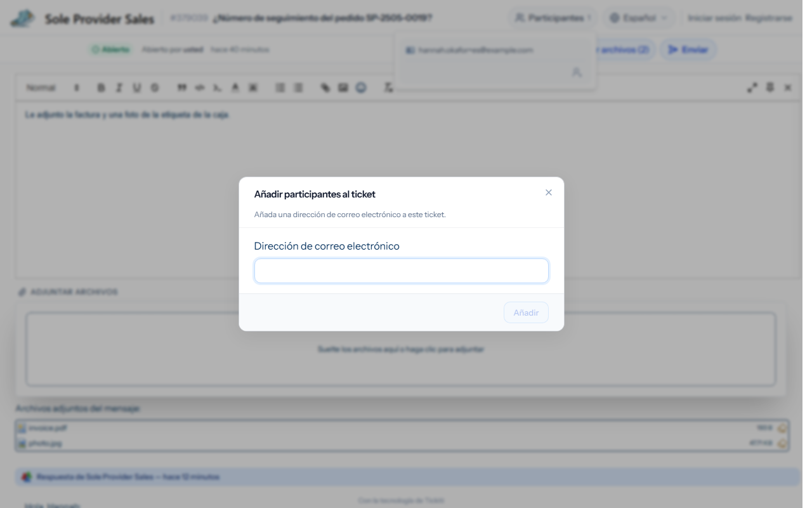Toggle strikethrough formatting in editor toolbar
The image size is (812, 508).
coord(154,88)
